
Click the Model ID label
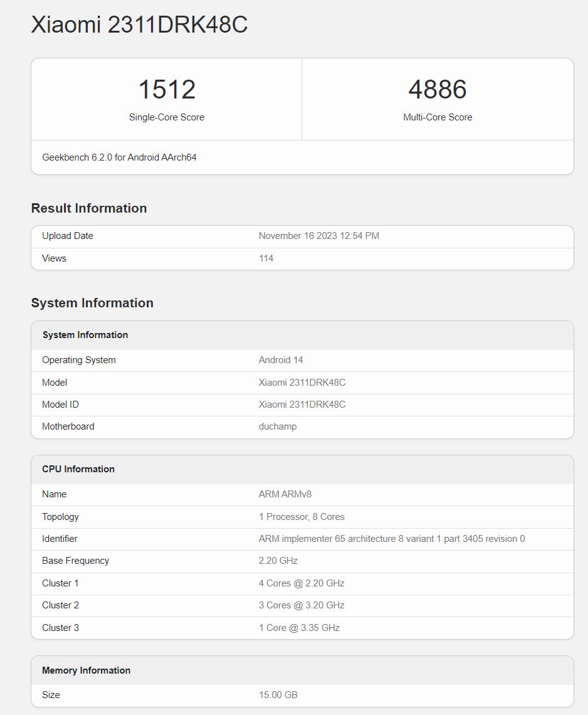point(60,404)
